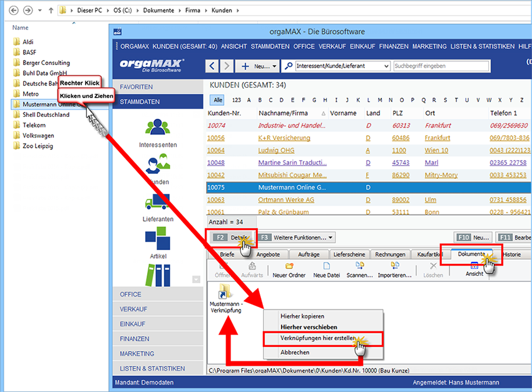Open the STAMMDATEN menu
The height and width of the screenshot is (392, 532).
[270, 46]
